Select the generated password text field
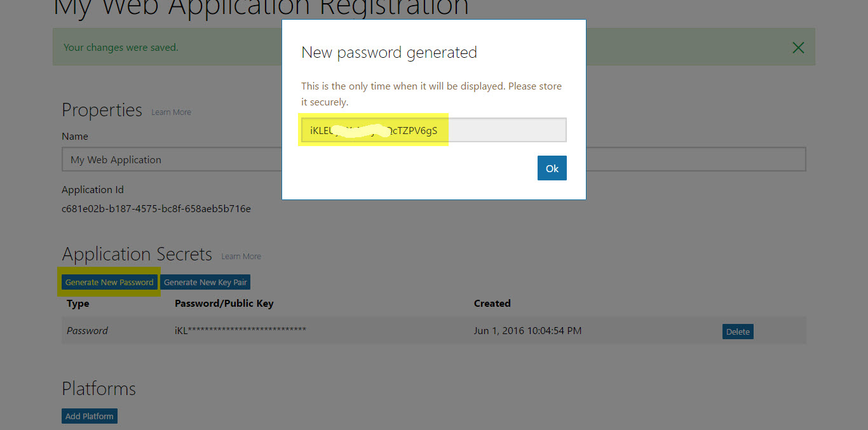 coord(433,130)
